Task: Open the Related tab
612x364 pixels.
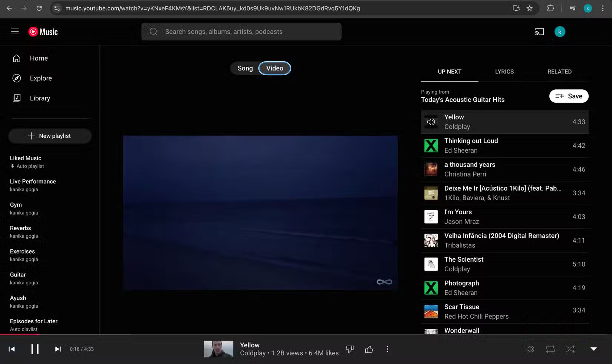Action: [559, 72]
